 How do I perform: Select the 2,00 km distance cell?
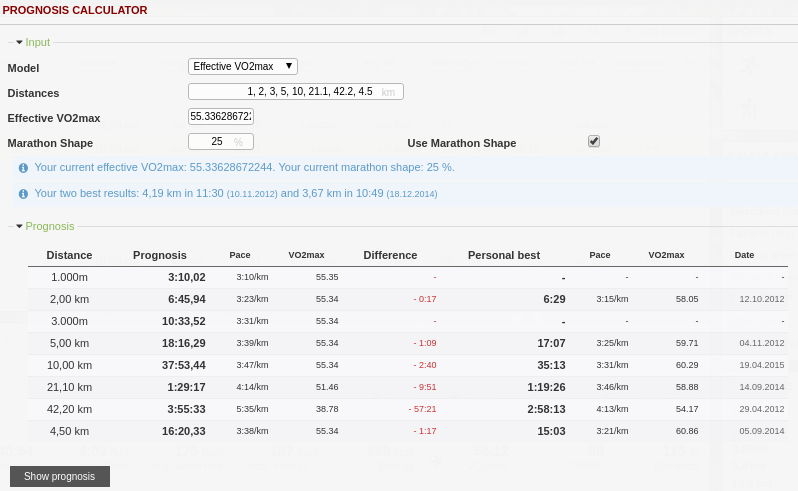click(69, 300)
